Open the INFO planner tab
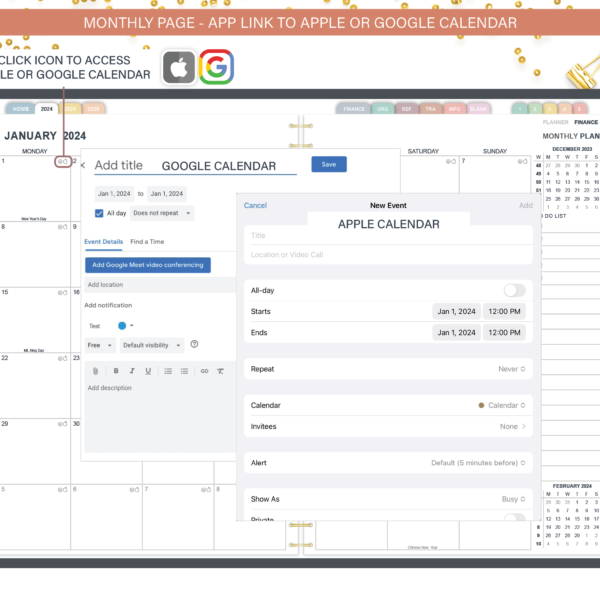The image size is (600, 600). click(454, 109)
